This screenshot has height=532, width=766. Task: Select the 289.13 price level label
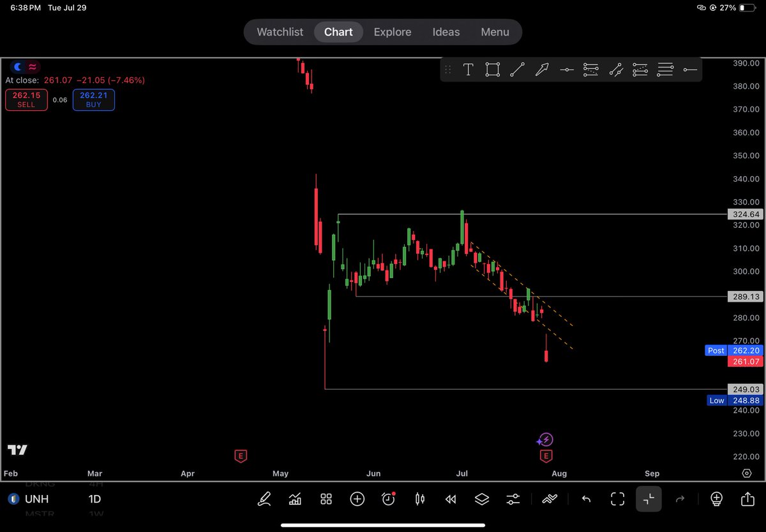pos(745,297)
